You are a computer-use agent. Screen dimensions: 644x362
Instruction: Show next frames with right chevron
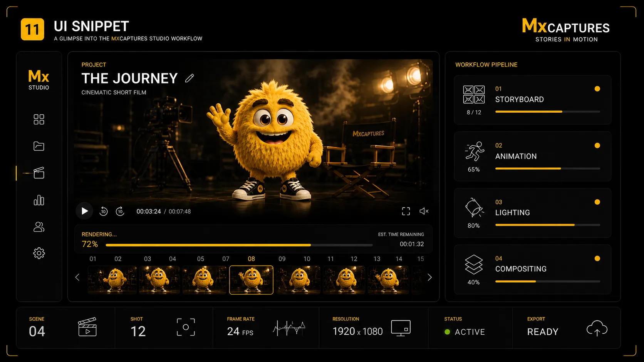coord(429,277)
